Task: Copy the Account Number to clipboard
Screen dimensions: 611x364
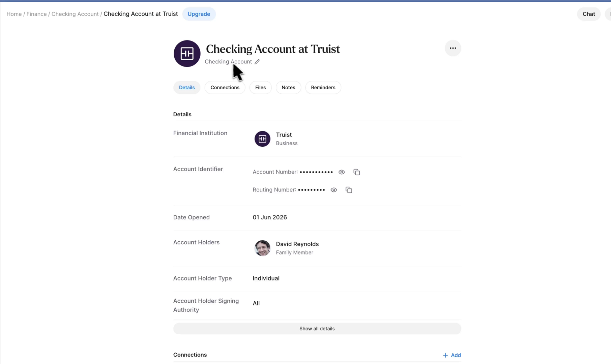Action: tap(356, 172)
